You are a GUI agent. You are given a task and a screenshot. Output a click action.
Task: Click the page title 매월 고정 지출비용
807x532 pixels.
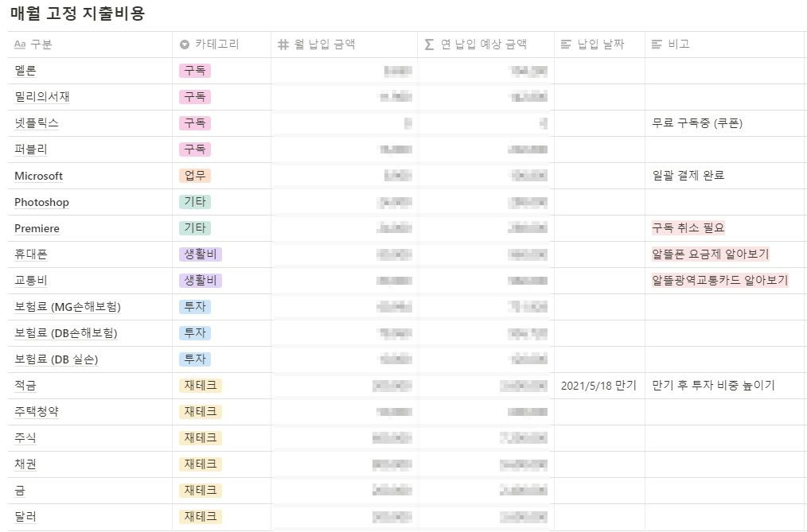pyautogui.click(x=78, y=14)
